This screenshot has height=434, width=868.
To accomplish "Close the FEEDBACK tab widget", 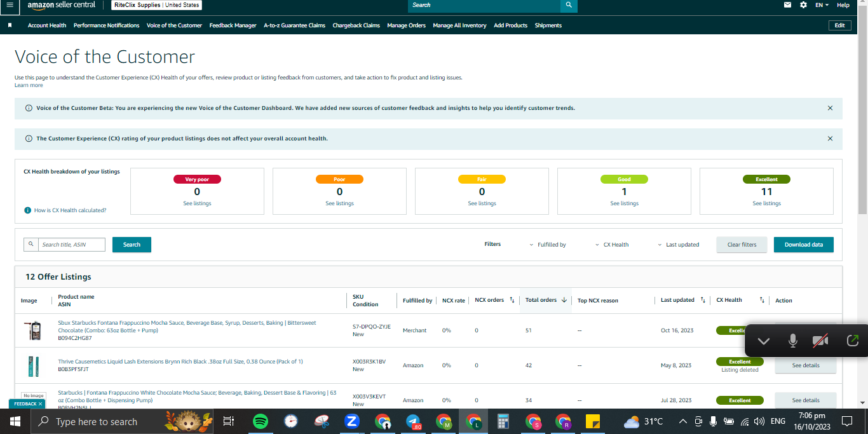I will pos(40,404).
